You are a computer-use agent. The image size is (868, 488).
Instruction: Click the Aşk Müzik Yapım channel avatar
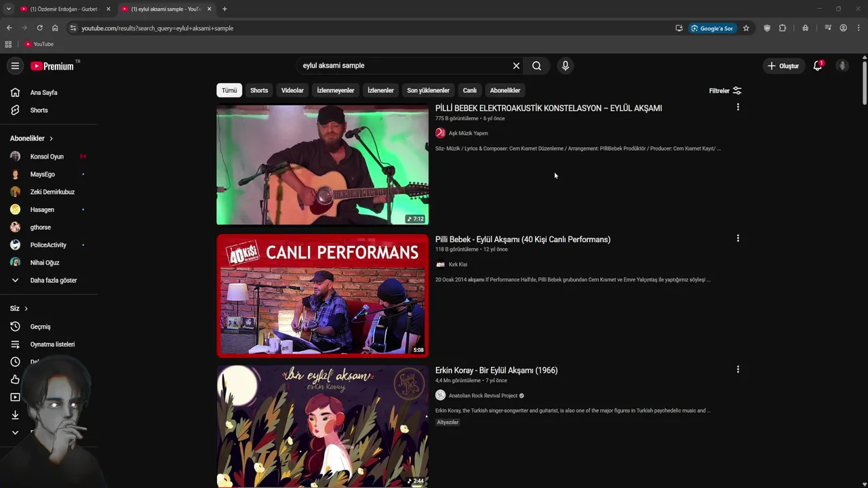coord(440,134)
